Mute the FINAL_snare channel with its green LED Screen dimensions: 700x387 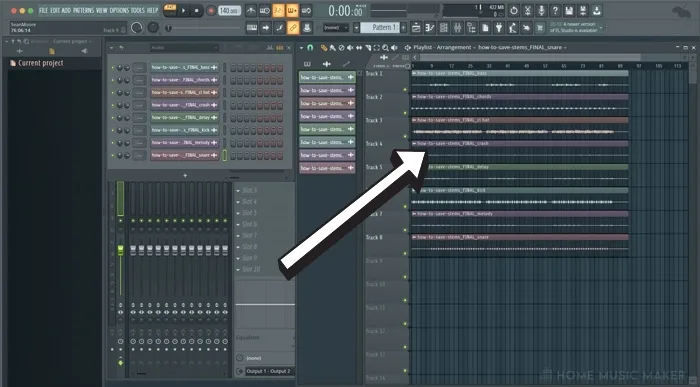click(112, 156)
